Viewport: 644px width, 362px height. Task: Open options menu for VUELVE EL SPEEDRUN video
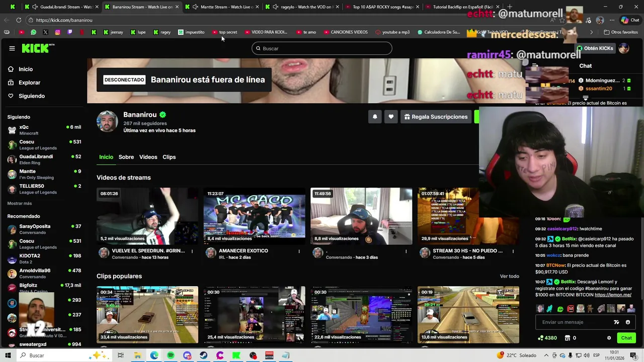coord(192,251)
